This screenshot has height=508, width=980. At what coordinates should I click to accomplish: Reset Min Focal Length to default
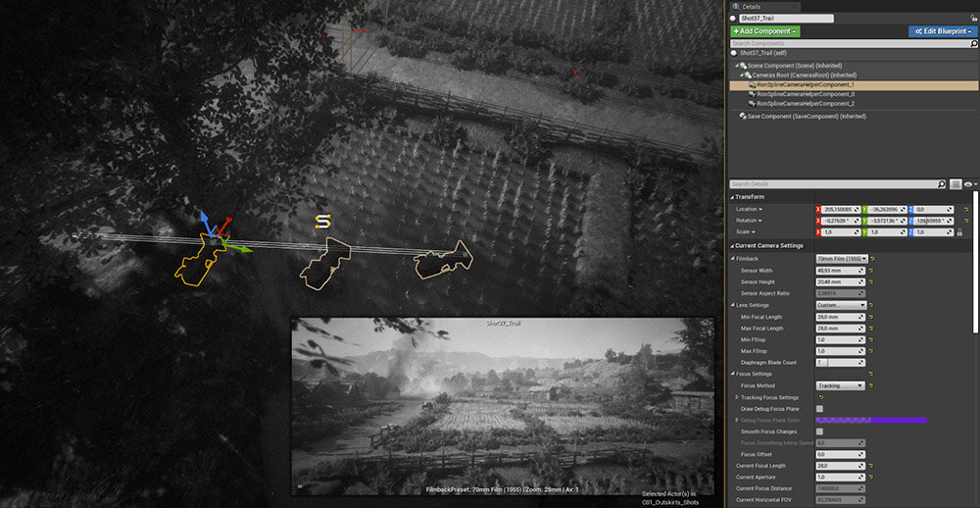[x=871, y=317]
